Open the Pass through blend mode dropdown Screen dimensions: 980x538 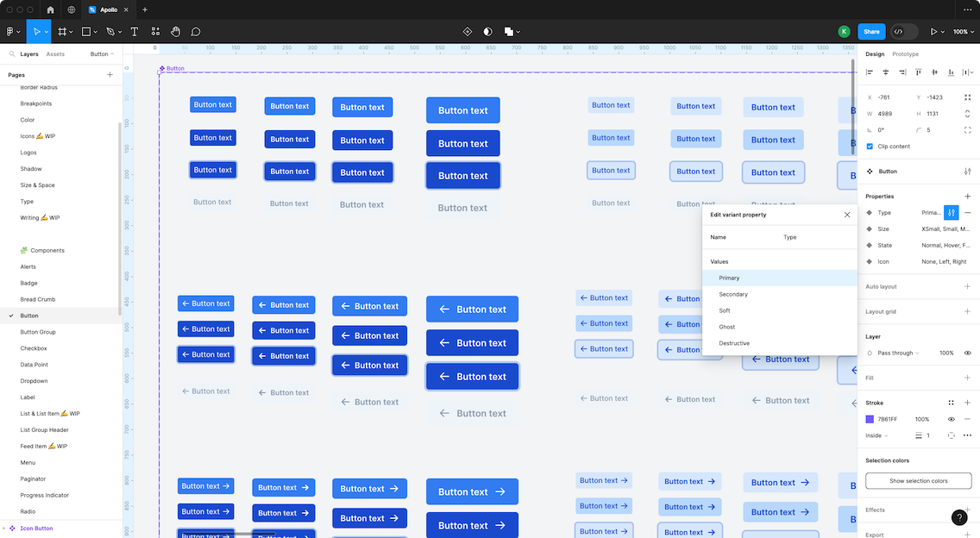897,353
